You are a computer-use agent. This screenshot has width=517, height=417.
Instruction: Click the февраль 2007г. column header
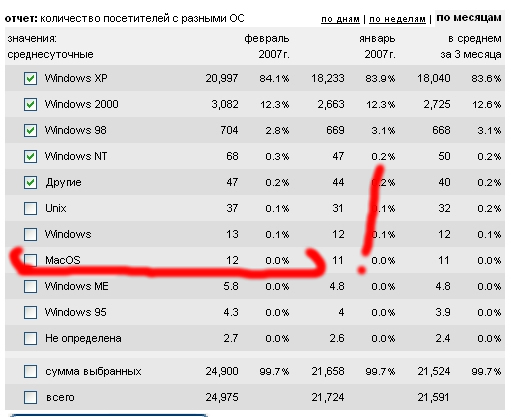(x=267, y=46)
